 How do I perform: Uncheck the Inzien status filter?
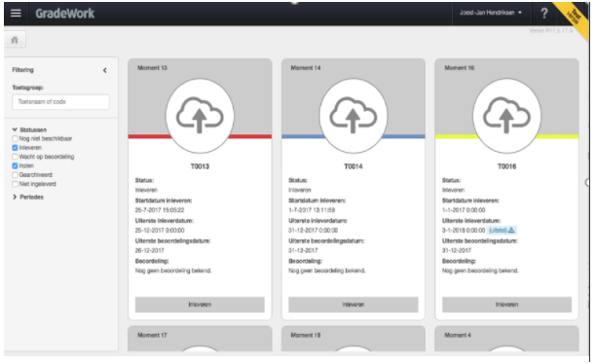[15, 165]
